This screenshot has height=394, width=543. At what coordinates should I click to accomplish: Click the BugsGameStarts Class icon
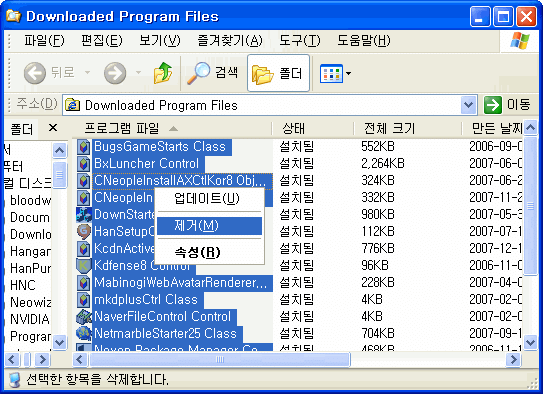tap(83, 146)
